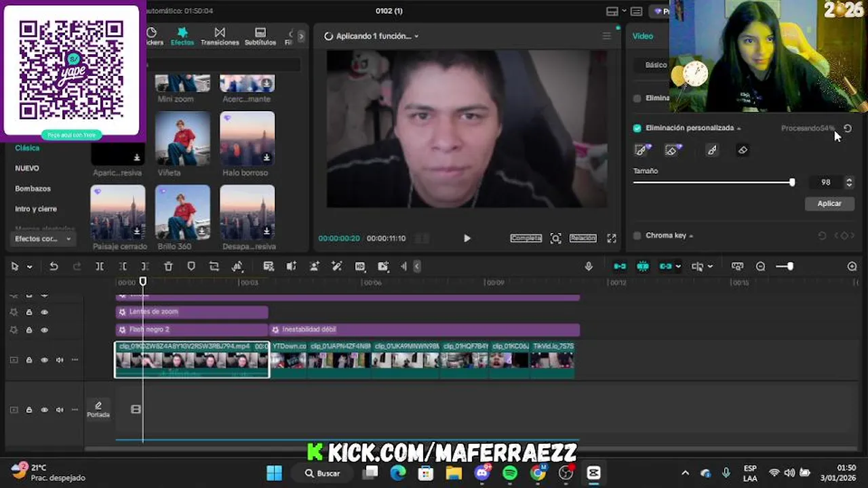Click the preview zoom focus icon
The width and height of the screenshot is (868, 488).
(556, 238)
